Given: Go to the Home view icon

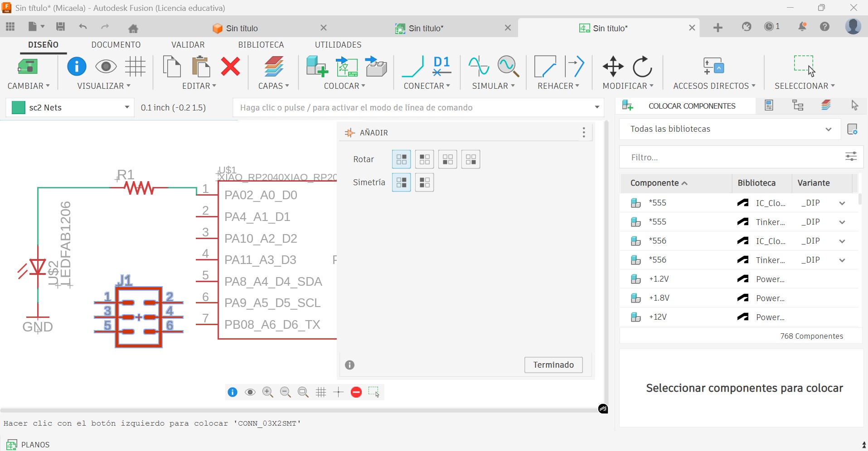Looking at the screenshot, I should pos(133,29).
